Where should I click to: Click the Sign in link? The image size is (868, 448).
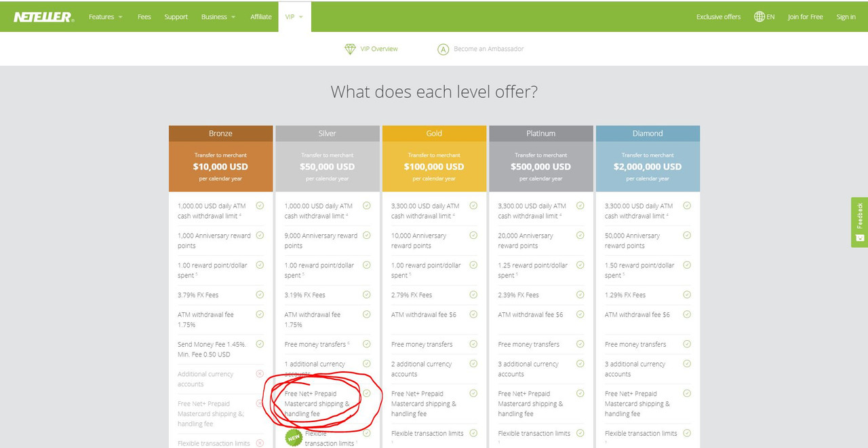tap(846, 17)
